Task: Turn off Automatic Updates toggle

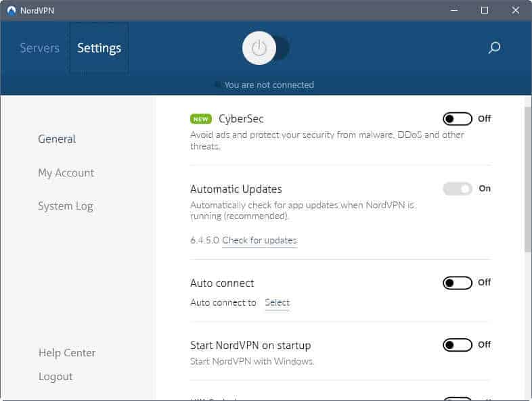Action: [458, 189]
